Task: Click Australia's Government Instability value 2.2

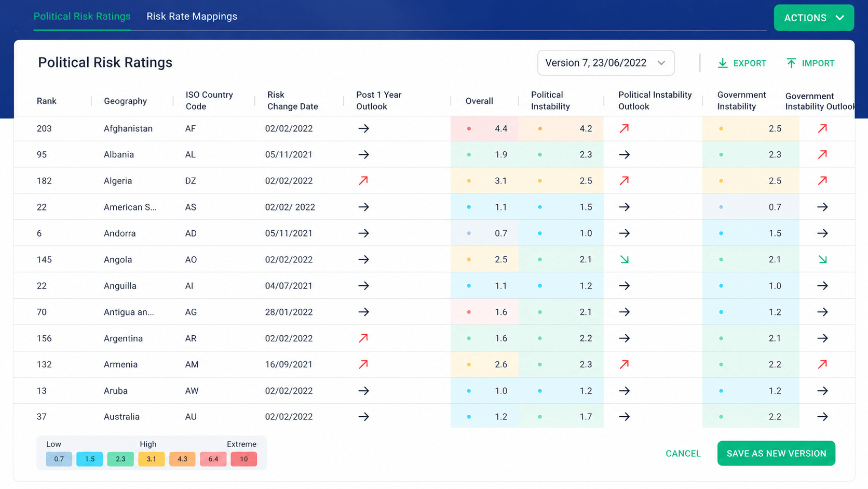Action: [x=775, y=417]
